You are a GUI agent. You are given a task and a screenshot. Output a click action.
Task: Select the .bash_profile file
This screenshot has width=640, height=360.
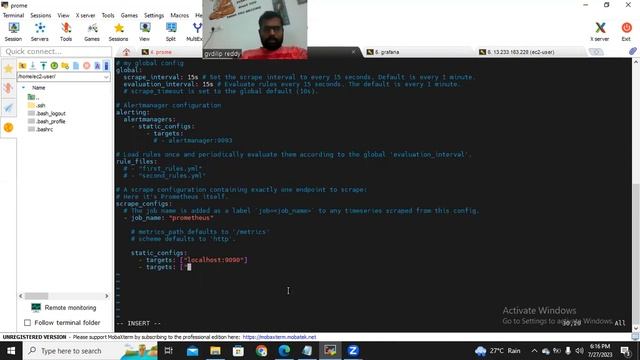pyautogui.click(x=47, y=121)
